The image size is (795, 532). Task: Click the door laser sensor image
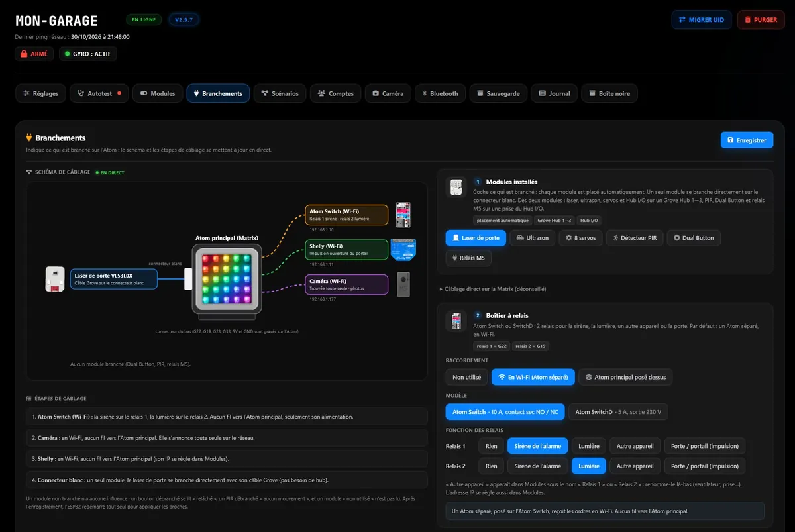coord(55,279)
